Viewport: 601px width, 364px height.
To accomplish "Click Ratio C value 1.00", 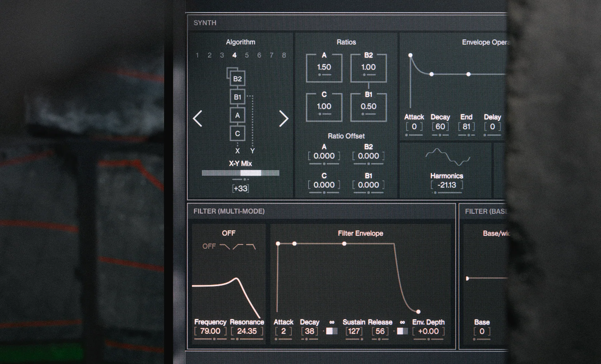I will tap(324, 107).
